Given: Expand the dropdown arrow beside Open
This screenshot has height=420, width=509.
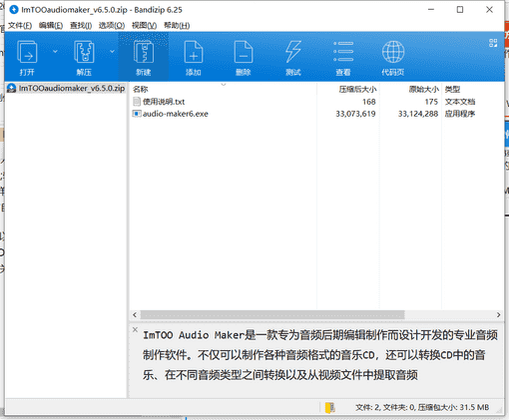Looking at the screenshot, I should pyautogui.click(x=55, y=51).
